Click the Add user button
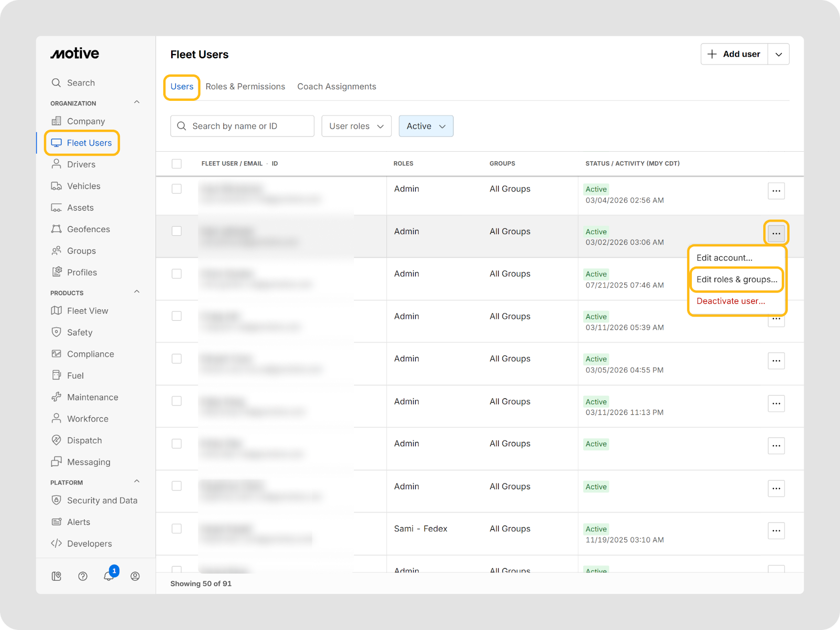Viewport: 840px width, 630px height. click(x=734, y=54)
